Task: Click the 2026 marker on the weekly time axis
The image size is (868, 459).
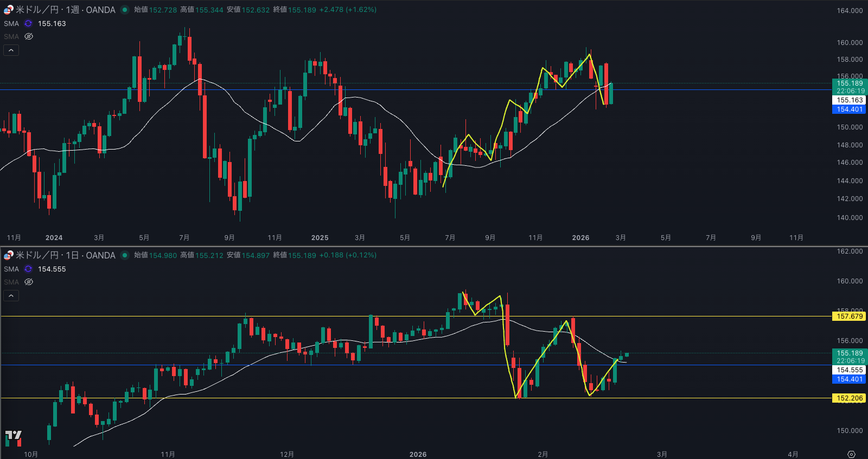Action: tap(580, 238)
